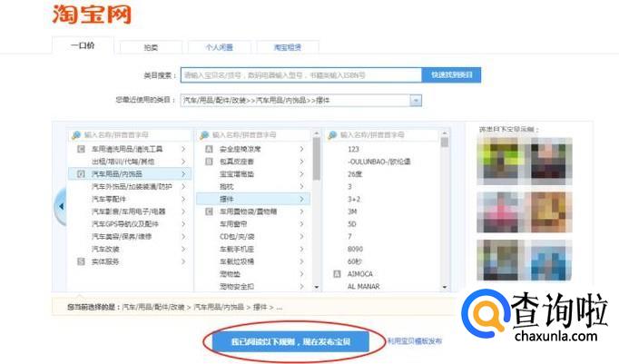Screen dimensions: 619x364
Task: Open the blue pixelated sample thumbnail
Action: (x=549, y=261)
